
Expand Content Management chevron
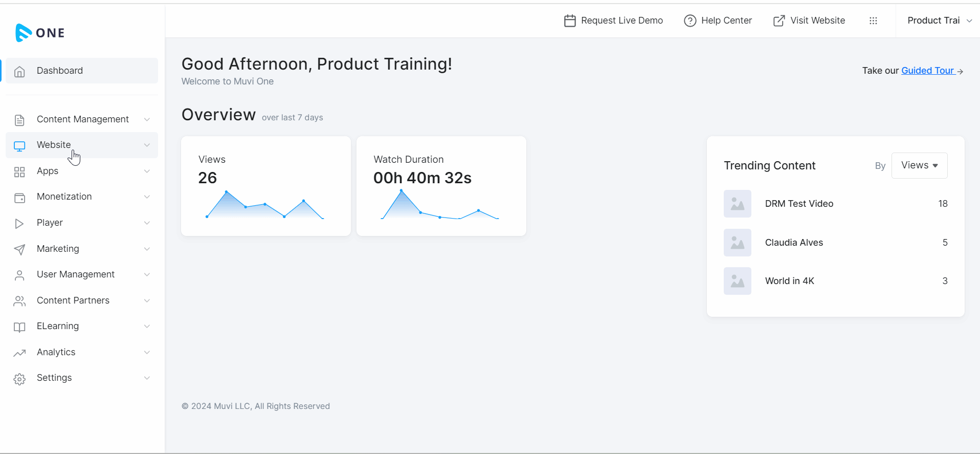(x=147, y=119)
